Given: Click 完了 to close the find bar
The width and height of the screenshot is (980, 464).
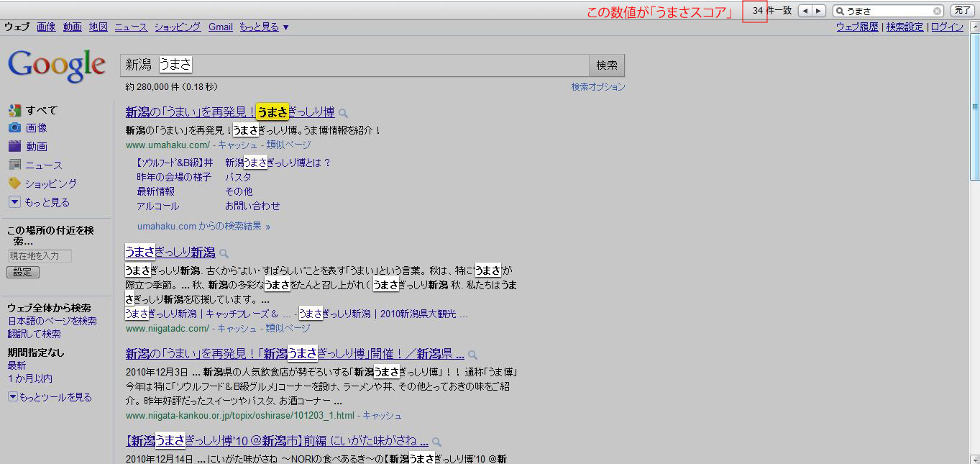Looking at the screenshot, I should click(x=962, y=11).
